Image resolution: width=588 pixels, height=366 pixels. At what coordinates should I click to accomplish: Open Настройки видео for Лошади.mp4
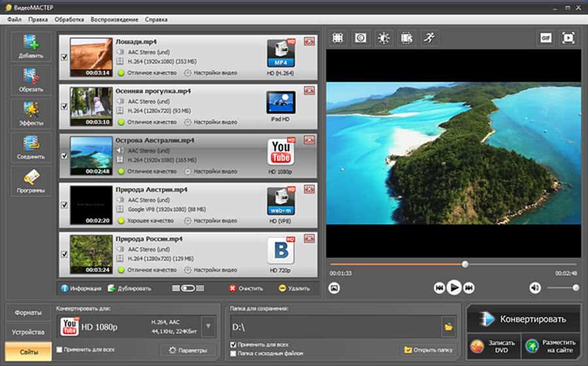point(211,73)
